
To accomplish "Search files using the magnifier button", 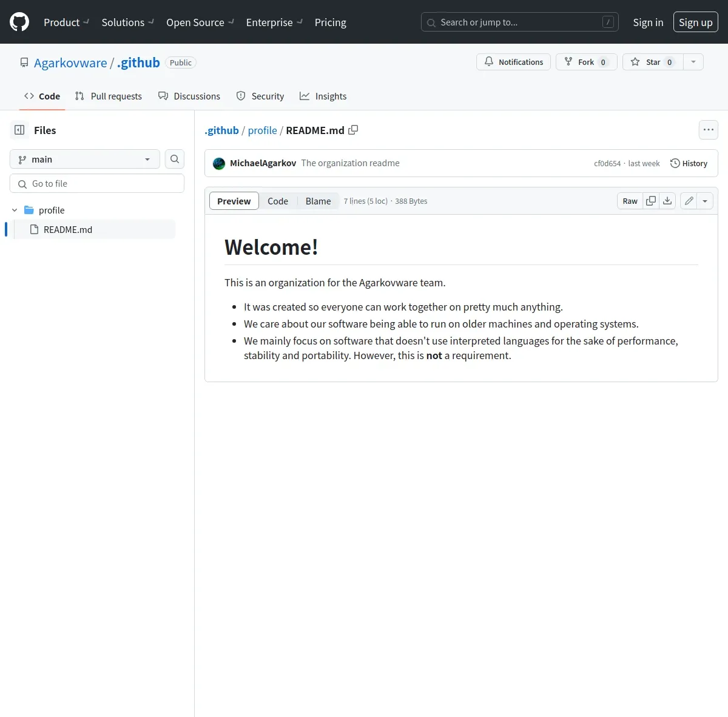I will (x=175, y=159).
